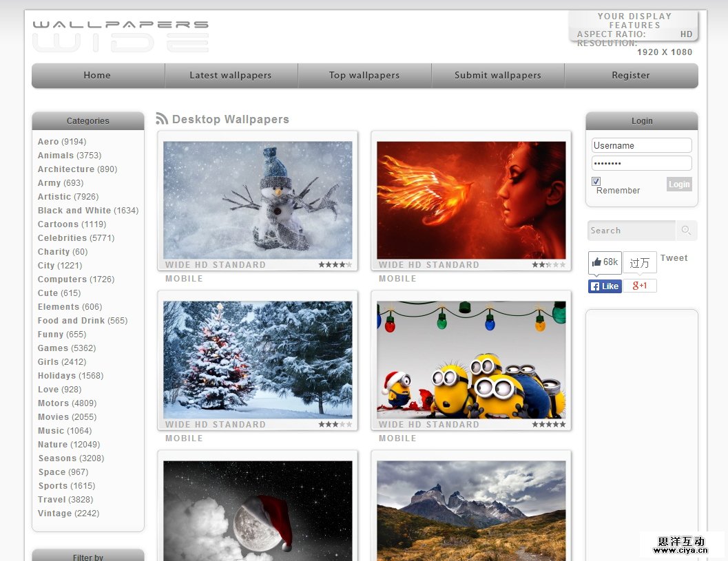The image size is (728, 561).
Task: Focus the Search text box
Action: click(631, 231)
